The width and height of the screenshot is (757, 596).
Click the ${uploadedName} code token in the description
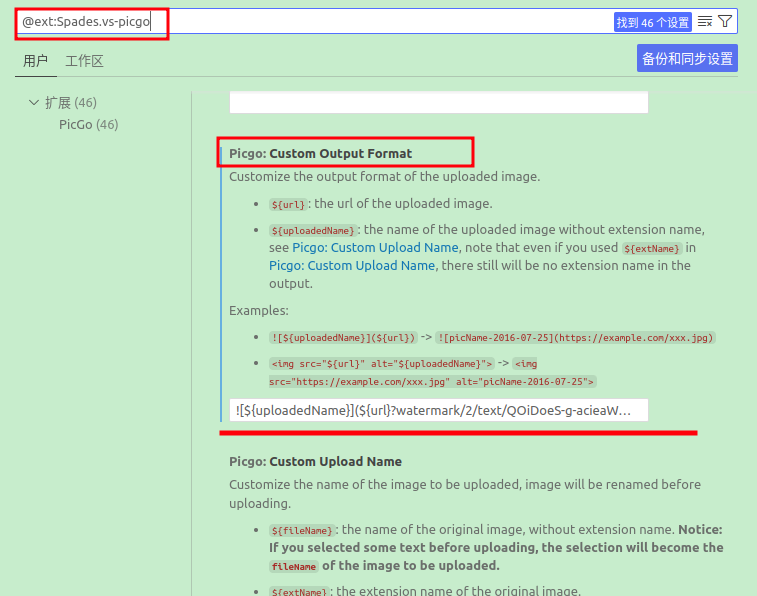313,231
